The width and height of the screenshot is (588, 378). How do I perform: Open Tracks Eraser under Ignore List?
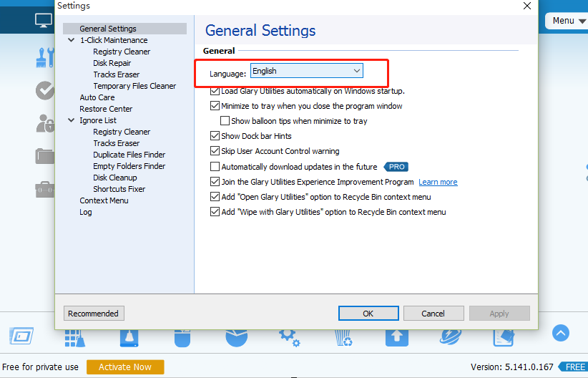[117, 143]
